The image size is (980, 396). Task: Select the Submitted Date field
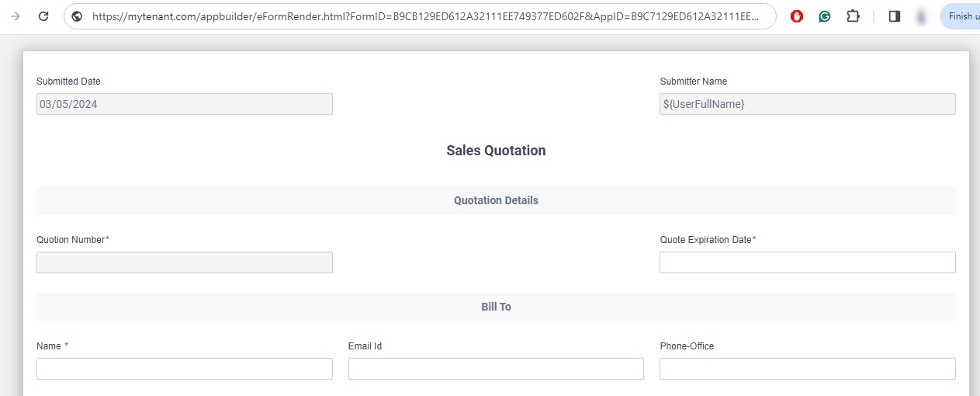click(x=185, y=104)
